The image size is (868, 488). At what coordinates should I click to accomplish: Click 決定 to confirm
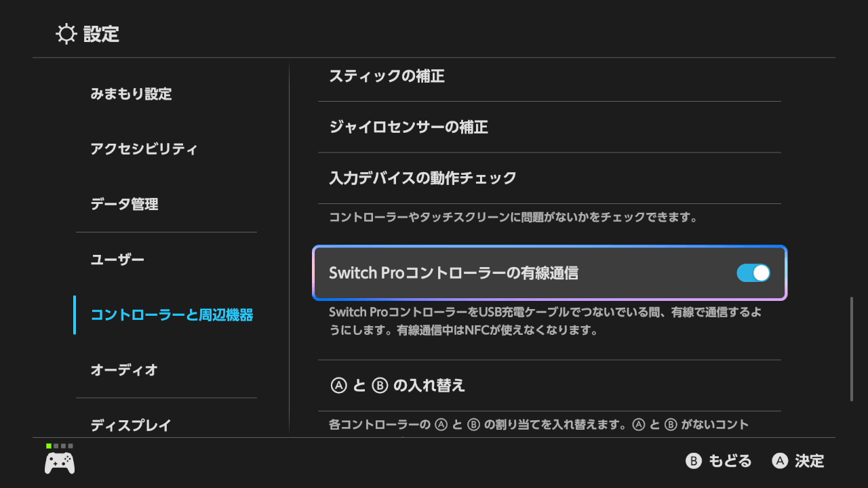(810, 462)
